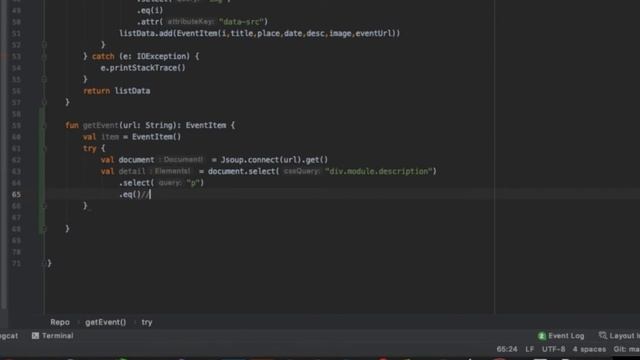Click catch (e: IOException) line
Viewport: 640px width, 360px height.
141,56
